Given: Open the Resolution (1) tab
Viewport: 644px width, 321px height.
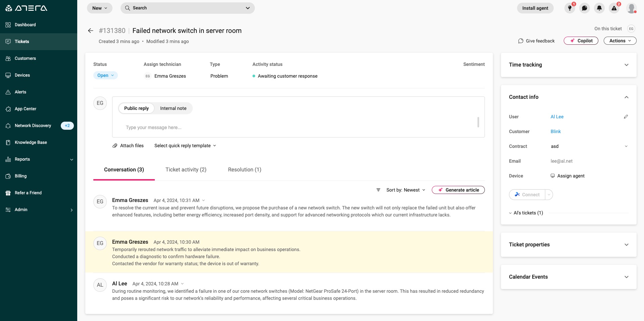Looking at the screenshot, I should [x=244, y=170].
